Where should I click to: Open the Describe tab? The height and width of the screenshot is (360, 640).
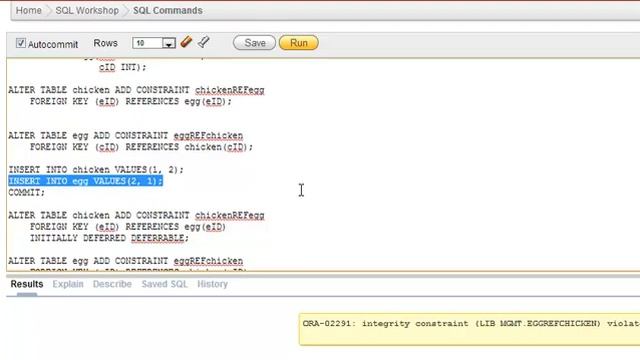click(x=112, y=284)
